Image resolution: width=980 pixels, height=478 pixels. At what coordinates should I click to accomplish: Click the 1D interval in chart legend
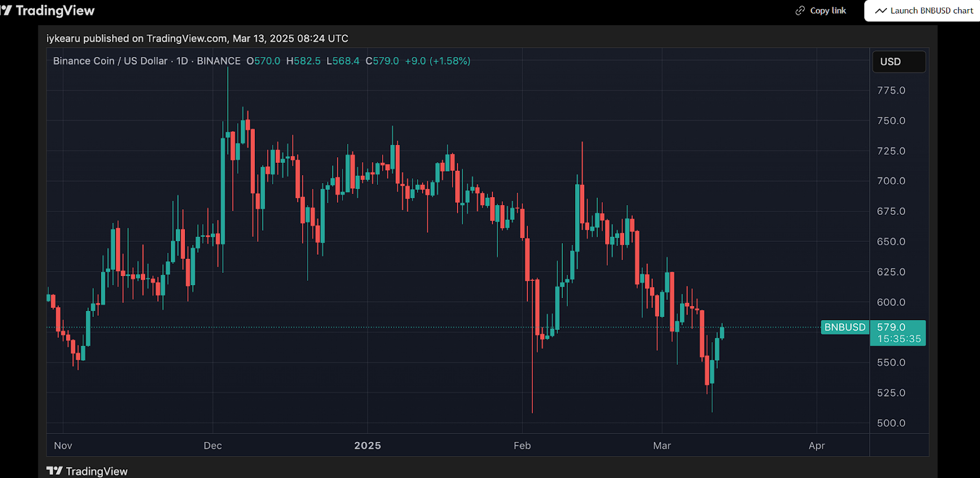pyautogui.click(x=183, y=61)
